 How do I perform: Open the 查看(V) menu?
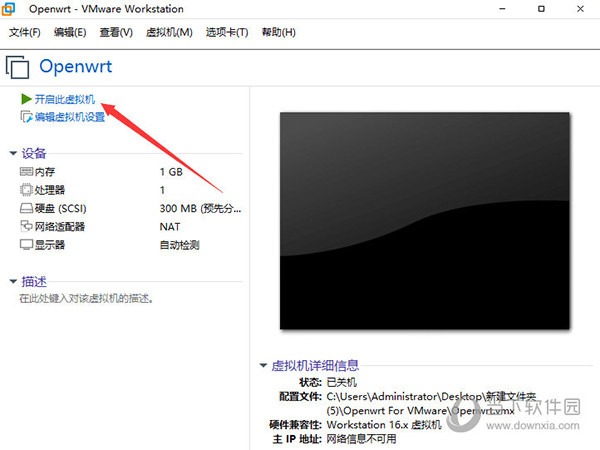116,33
